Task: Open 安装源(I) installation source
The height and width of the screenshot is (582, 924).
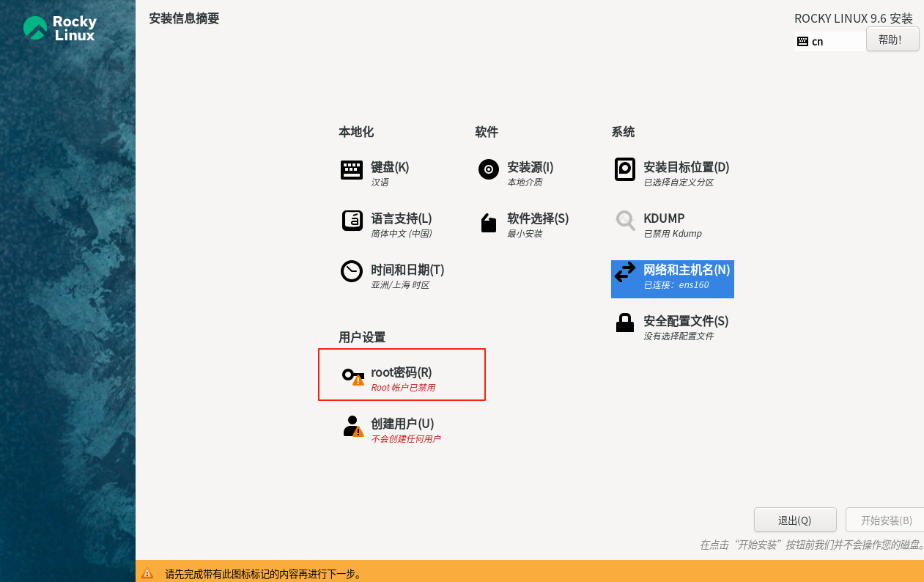Action: point(531,167)
